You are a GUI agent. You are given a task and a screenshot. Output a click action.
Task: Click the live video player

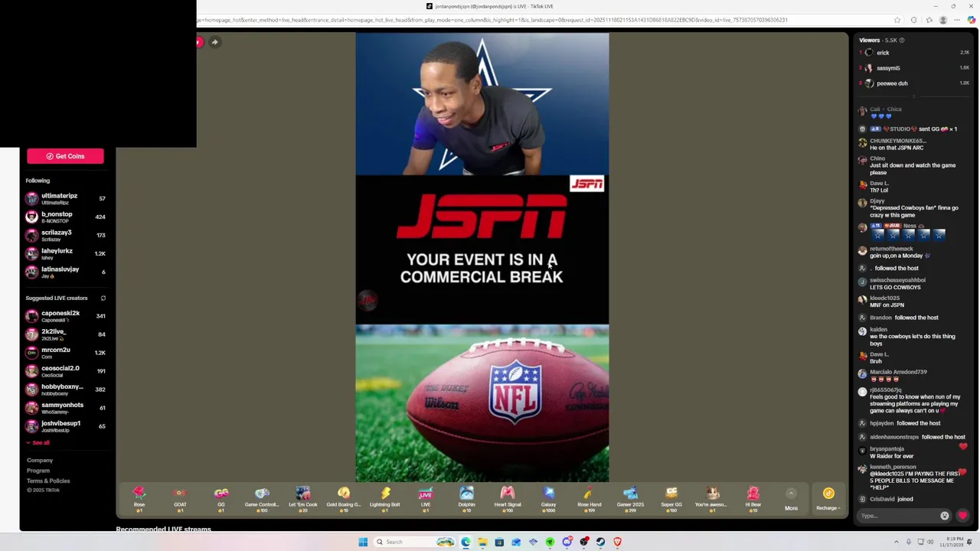click(482, 257)
